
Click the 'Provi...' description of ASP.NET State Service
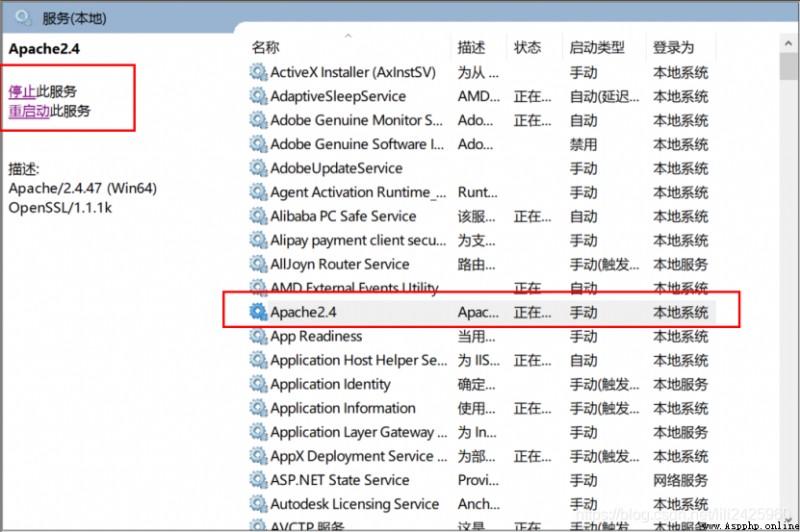click(479, 480)
